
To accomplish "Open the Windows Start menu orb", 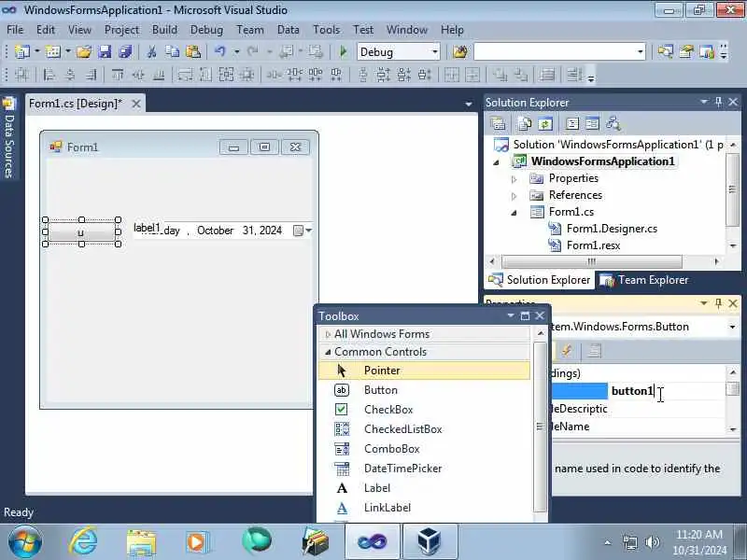I will click(x=25, y=542).
